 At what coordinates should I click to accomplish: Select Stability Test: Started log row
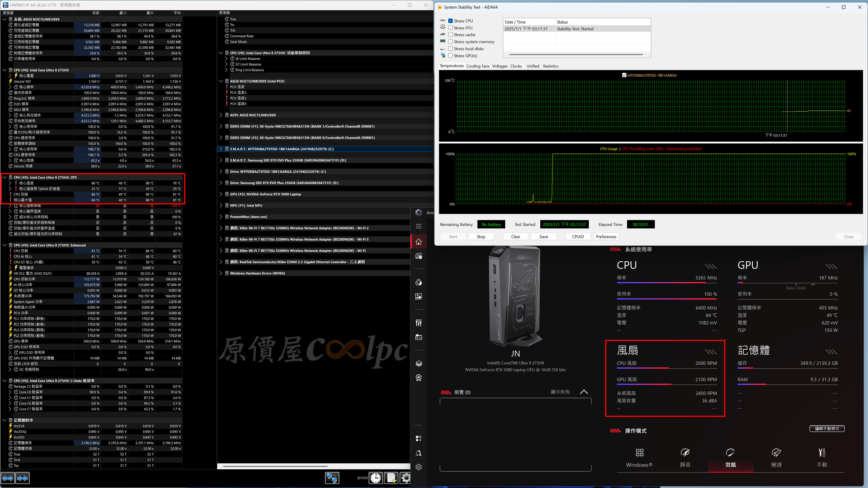(577, 29)
